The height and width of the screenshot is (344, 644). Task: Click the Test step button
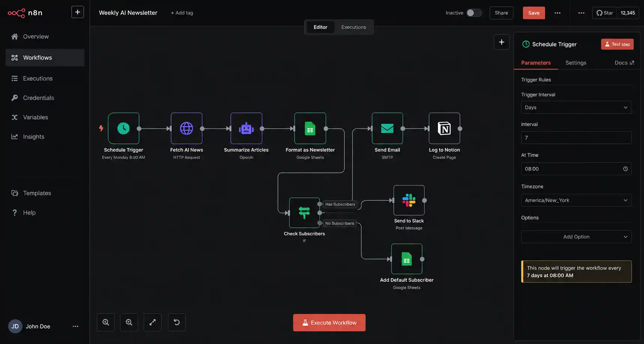617,44
